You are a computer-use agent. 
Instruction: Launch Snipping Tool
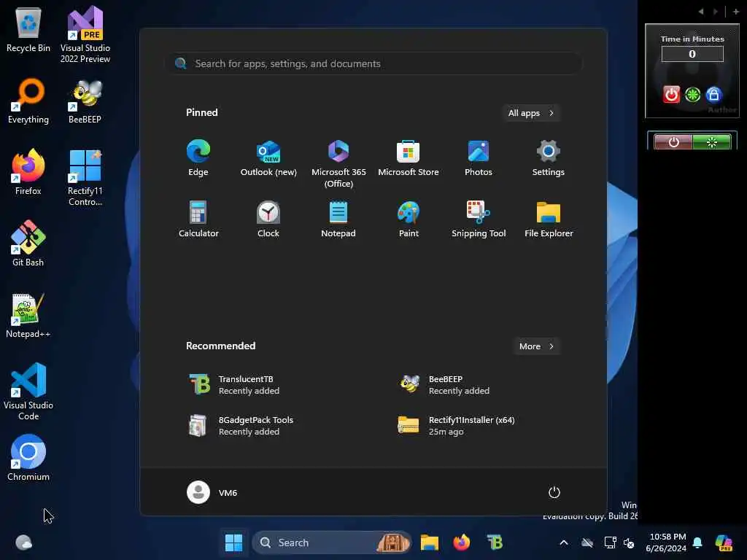pos(479,219)
